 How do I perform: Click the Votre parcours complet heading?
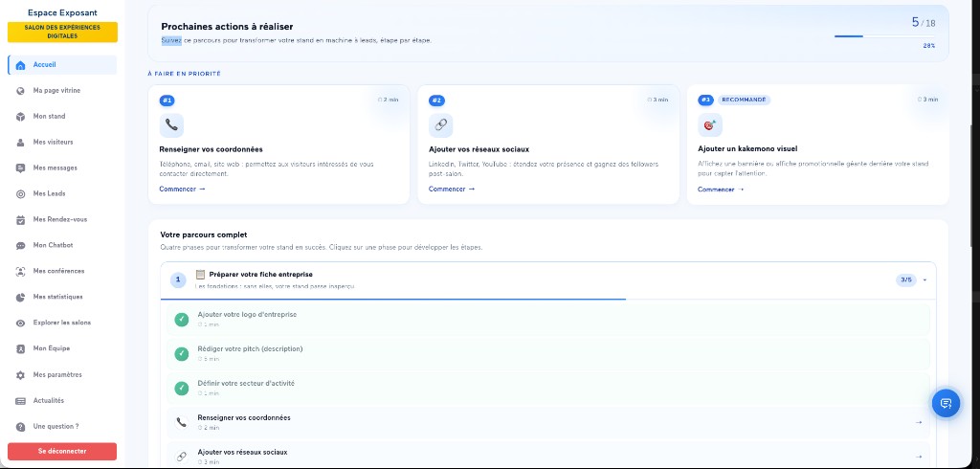click(x=204, y=235)
